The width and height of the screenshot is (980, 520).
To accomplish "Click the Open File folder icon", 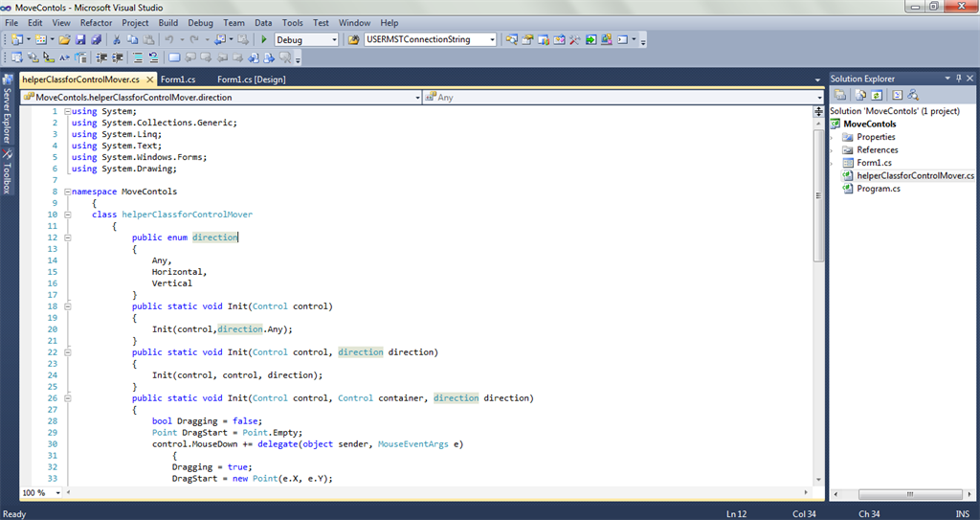I will point(64,40).
